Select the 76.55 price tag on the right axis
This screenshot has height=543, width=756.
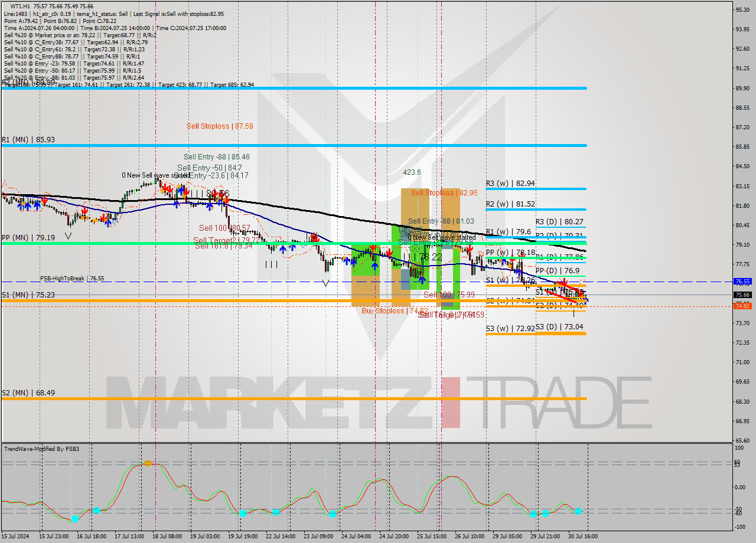pyautogui.click(x=742, y=282)
